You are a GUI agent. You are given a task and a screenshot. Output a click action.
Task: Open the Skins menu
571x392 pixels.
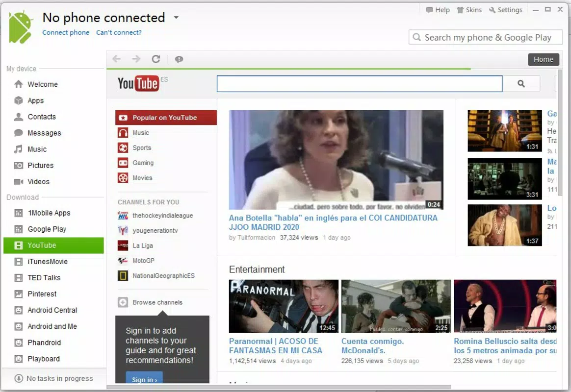[469, 10]
